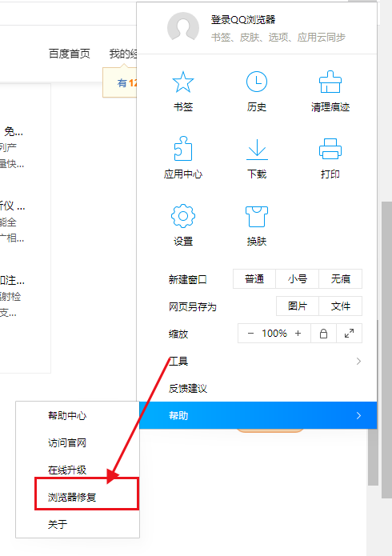Open the 设置 settings gear icon
The width and height of the screenshot is (392, 556).
[x=183, y=215]
